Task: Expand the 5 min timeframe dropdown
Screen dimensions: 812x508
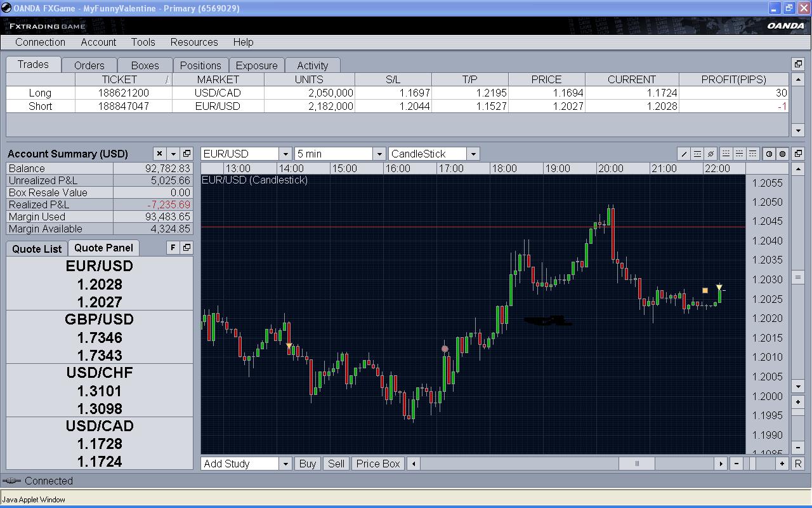Action: (379, 154)
